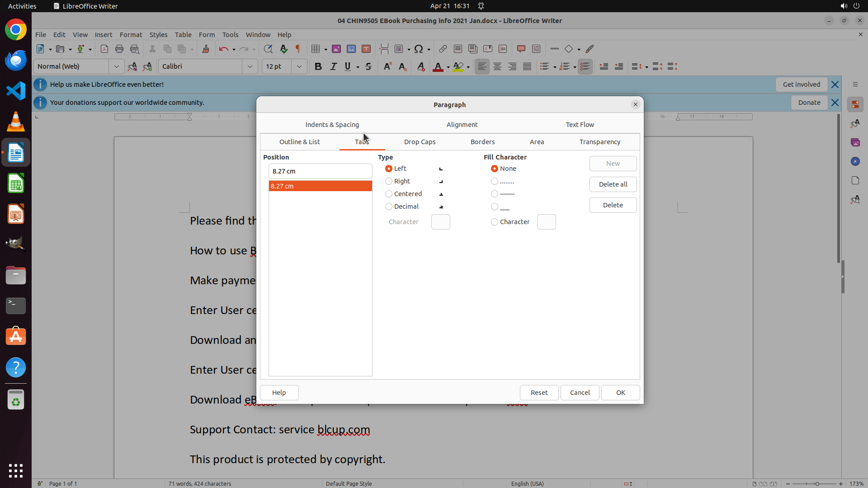The image size is (868, 488).
Task: Switch to the Borders tab
Action: 482,142
